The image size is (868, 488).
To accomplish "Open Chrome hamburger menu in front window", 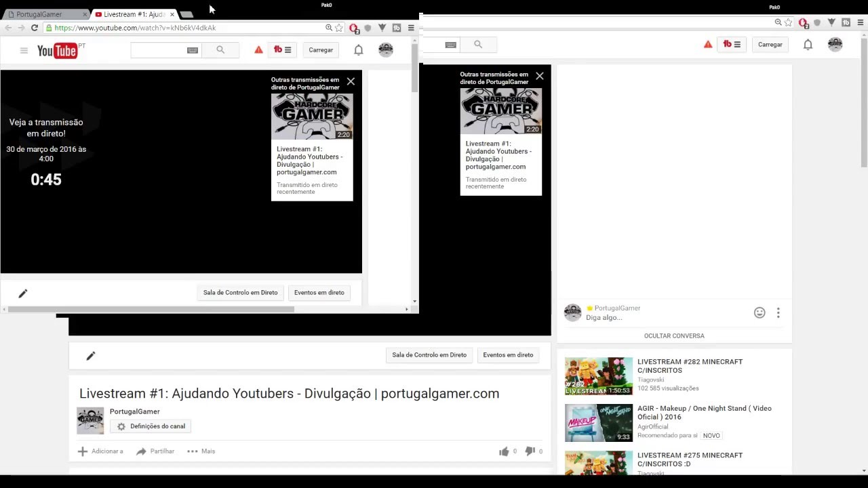I will coord(411,28).
